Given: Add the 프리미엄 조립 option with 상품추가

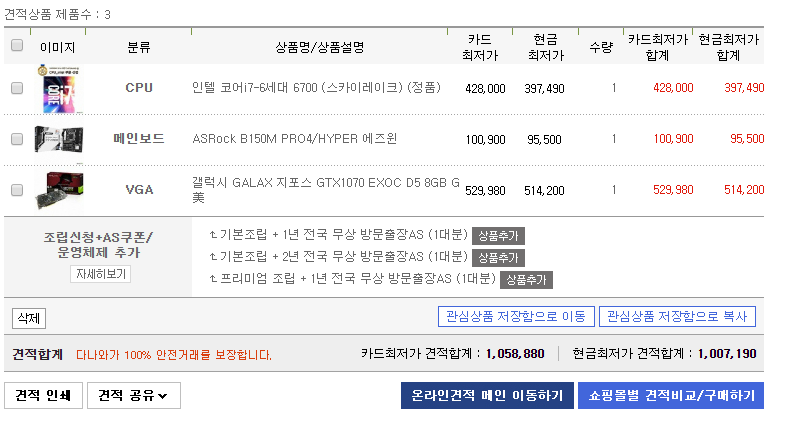Looking at the screenshot, I should (x=527, y=280).
